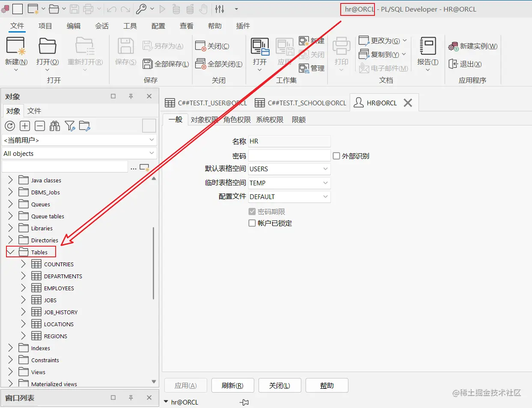
Task: Select hr@ORCL entry in window list
Action: click(184, 402)
